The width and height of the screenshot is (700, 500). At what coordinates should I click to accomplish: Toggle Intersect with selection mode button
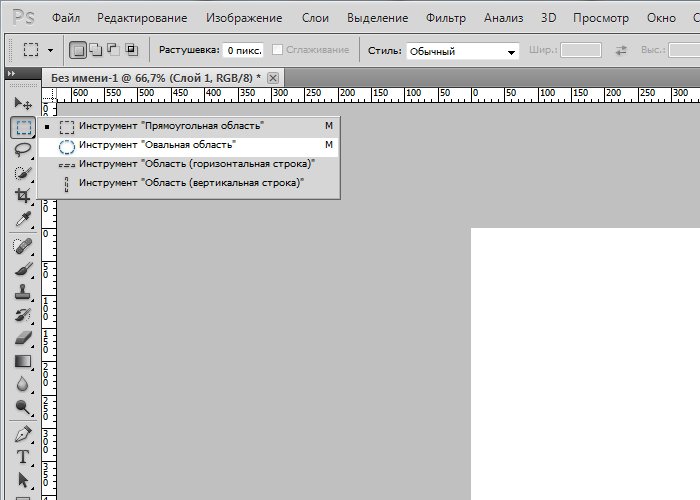pos(131,50)
